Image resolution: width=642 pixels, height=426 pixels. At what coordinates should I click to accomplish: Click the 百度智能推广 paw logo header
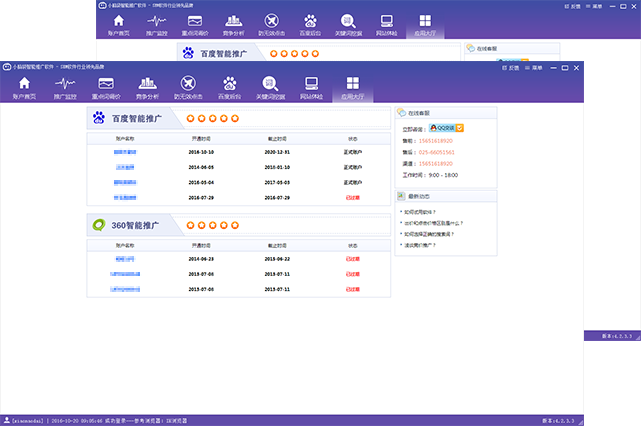click(100, 118)
